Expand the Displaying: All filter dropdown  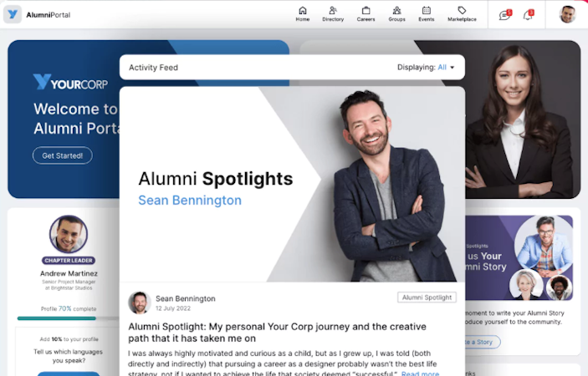(426, 68)
